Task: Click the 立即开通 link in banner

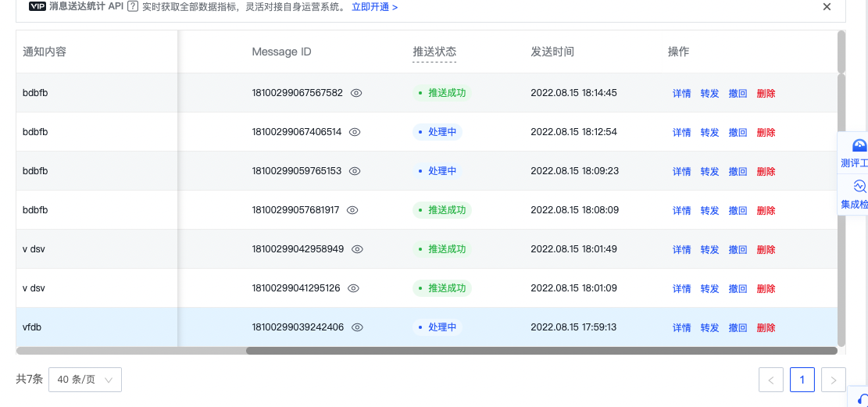Action: [374, 7]
